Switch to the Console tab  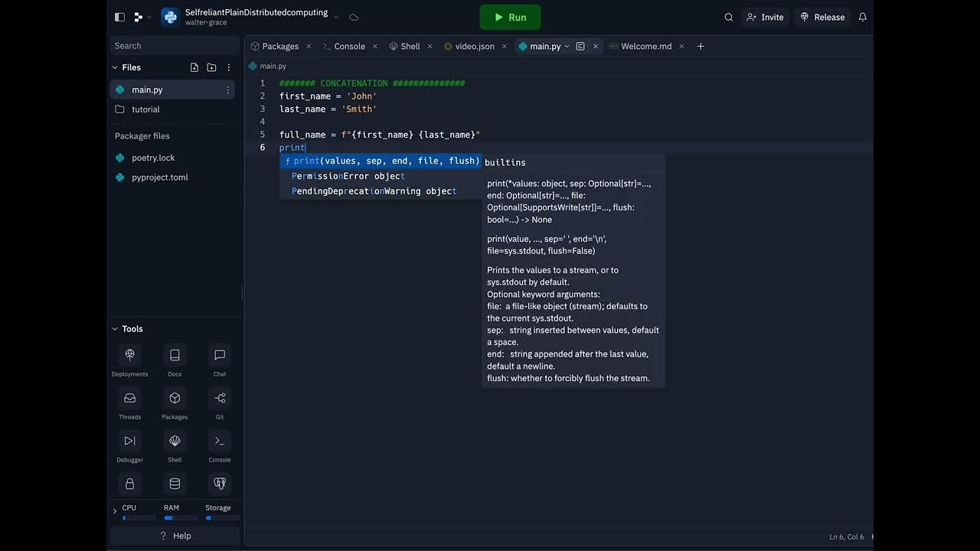(349, 47)
